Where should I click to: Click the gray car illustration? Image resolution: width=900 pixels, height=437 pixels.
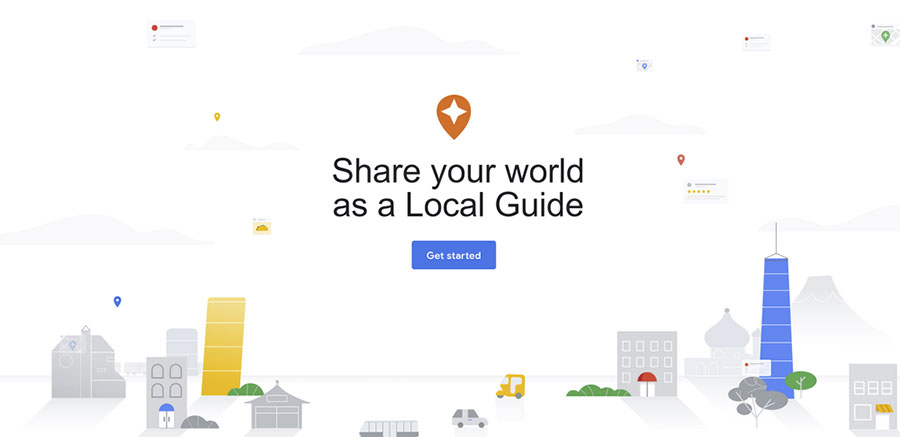click(470, 418)
